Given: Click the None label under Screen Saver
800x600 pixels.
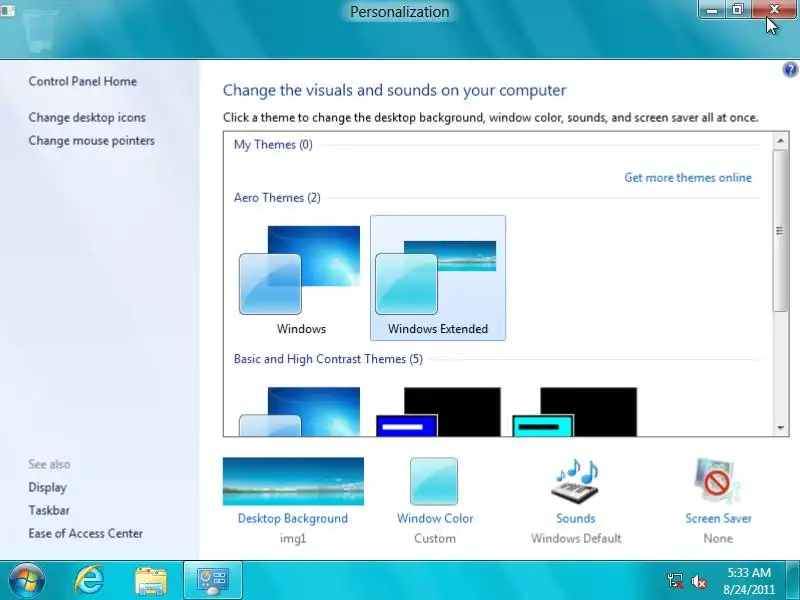Looking at the screenshot, I should (x=718, y=538).
